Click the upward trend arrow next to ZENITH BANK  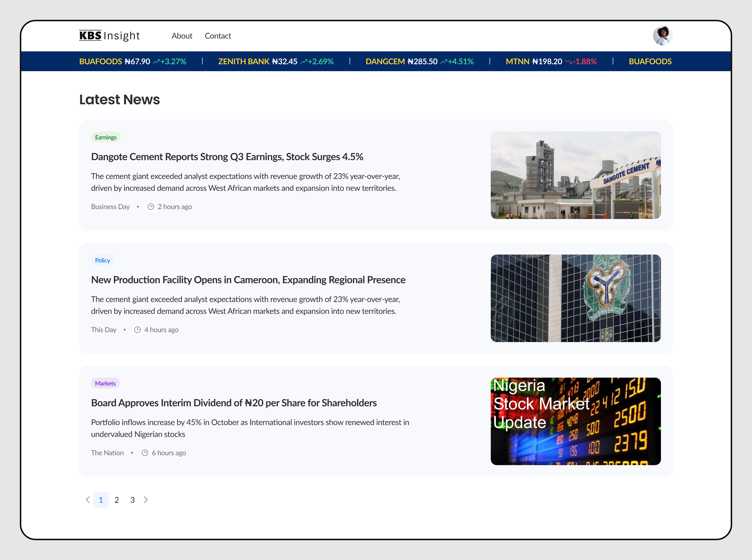pyautogui.click(x=304, y=61)
